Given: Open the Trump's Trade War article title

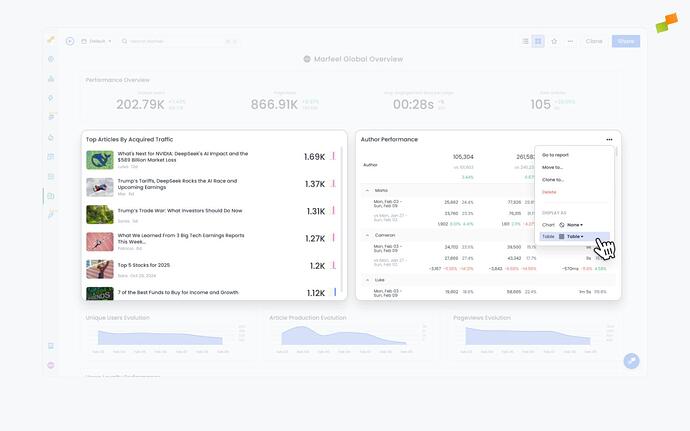Looking at the screenshot, I should (x=180, y=211).
